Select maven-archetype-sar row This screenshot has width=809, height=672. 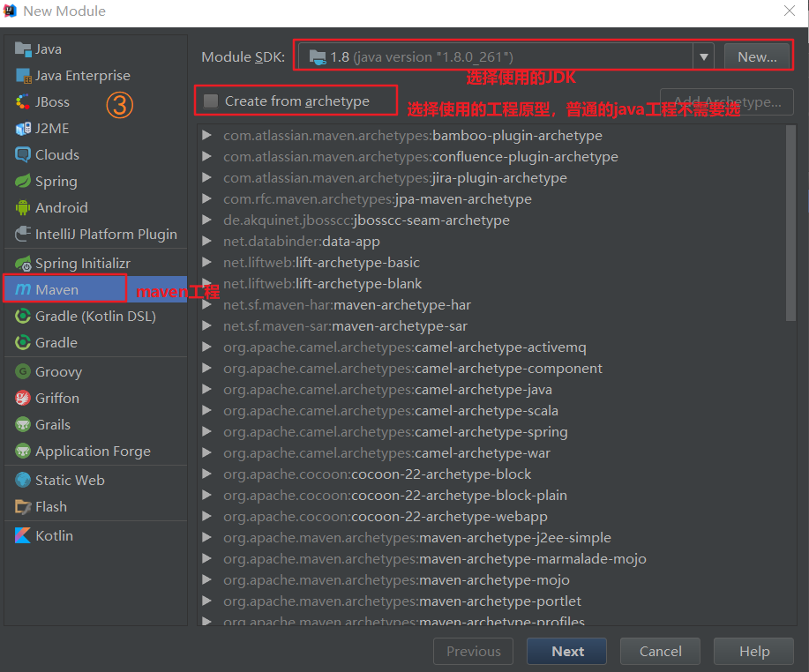pos(491,325)
